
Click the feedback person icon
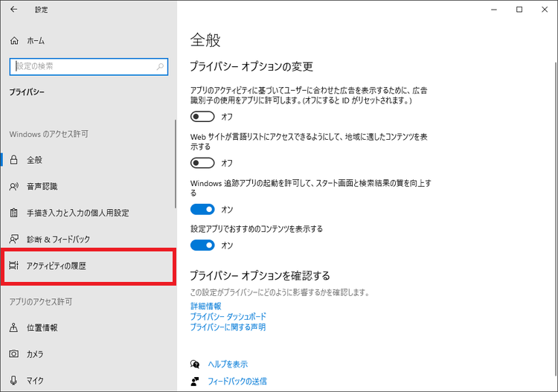coord(195,382)
